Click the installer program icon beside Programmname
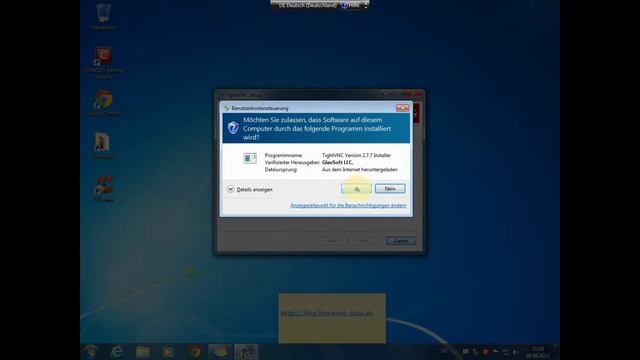The width and height of the screenshot is (640, 360). (250, 158)
